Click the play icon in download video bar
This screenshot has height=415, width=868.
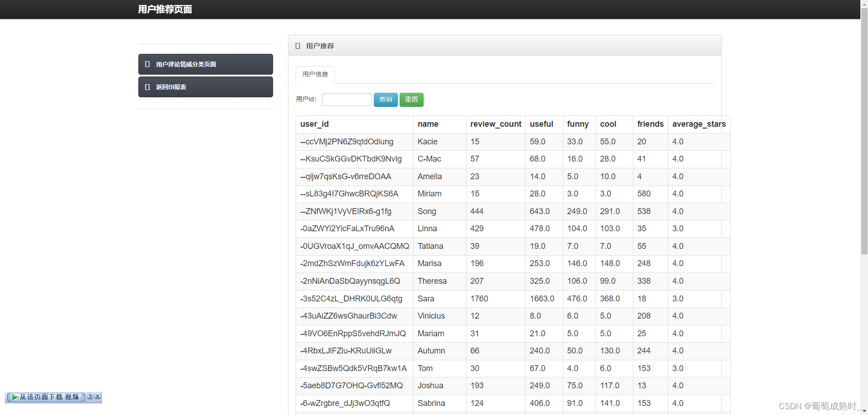click(14, 397)
